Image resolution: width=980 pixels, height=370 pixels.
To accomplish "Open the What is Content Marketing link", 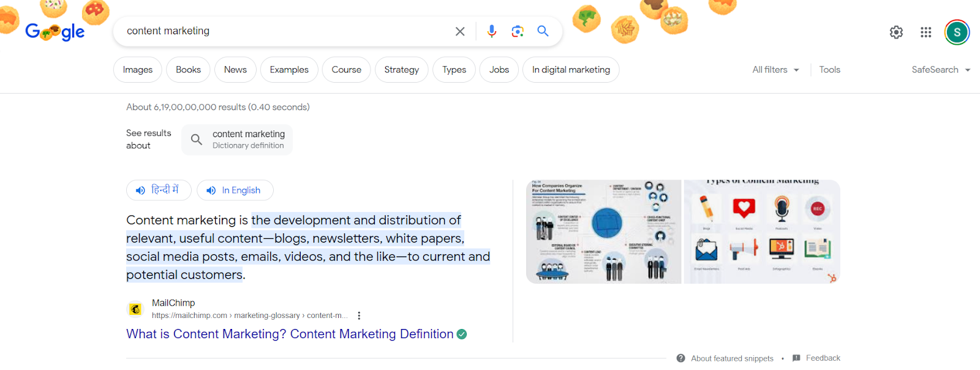I will (290, 334).
